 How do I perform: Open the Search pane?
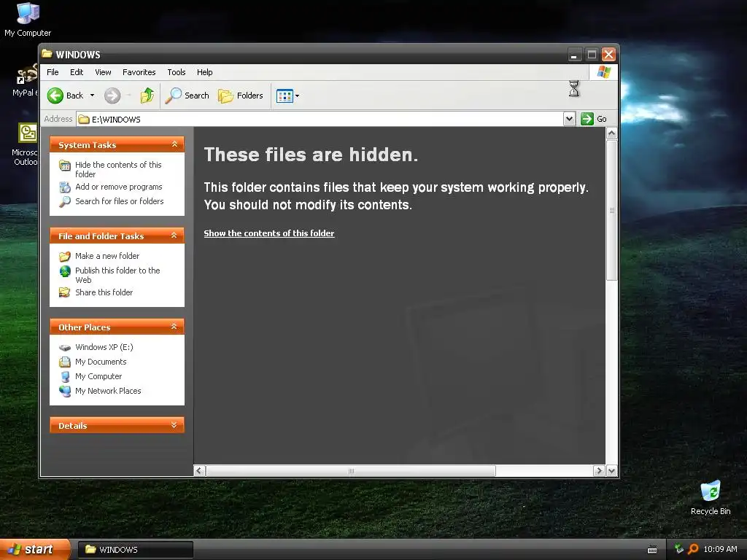187,96
